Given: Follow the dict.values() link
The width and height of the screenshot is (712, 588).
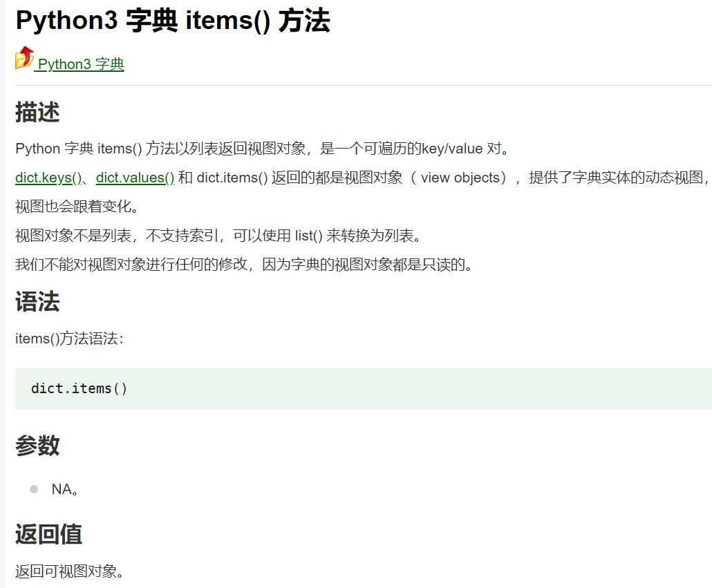Looking at the screenshot, I should [x=135, y=178].
